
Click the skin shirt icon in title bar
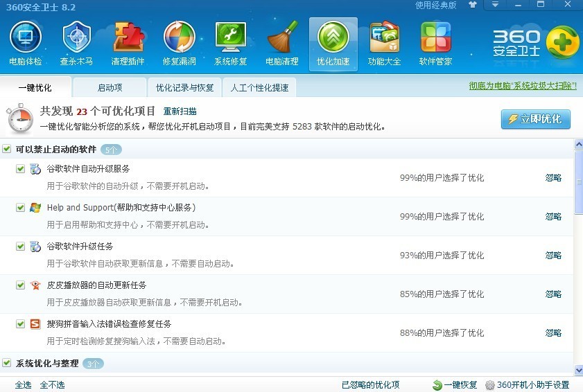[473, 5]
